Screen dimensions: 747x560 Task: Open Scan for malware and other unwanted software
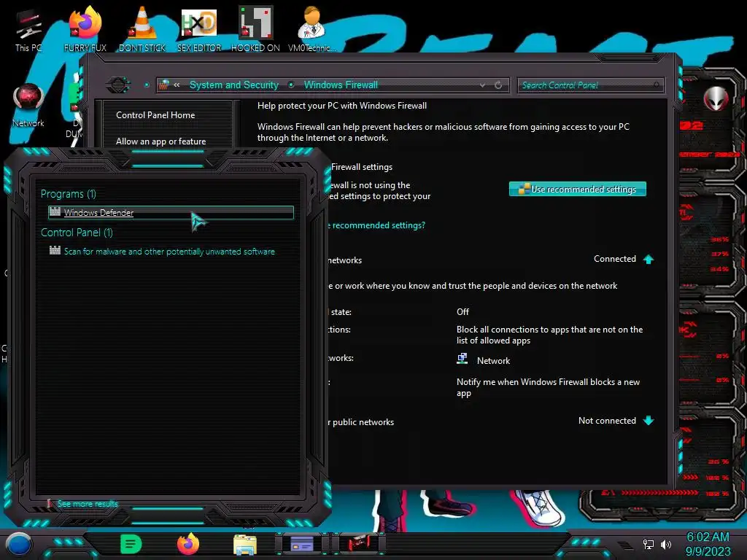coord(169,252)
